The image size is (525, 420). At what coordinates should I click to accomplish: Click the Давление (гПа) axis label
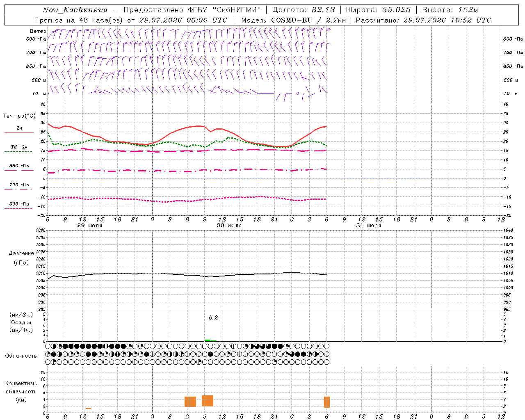click(x=21, y=258)
